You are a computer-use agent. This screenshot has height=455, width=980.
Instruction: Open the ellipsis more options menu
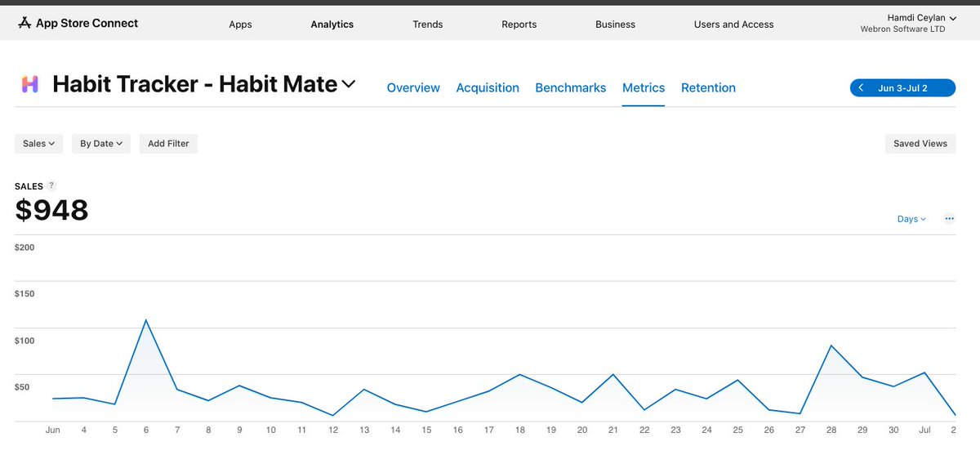click(x=949, y=219)
